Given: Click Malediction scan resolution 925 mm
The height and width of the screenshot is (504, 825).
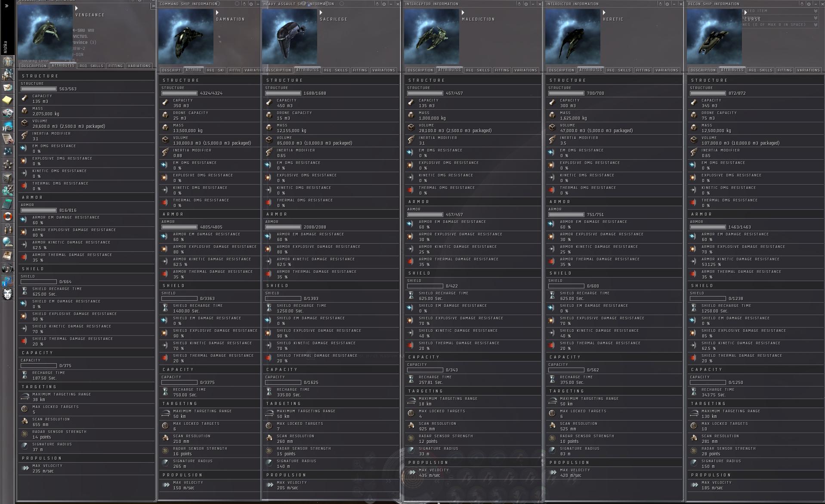Looking at the screenshot, I should click(x=427, y=429).
